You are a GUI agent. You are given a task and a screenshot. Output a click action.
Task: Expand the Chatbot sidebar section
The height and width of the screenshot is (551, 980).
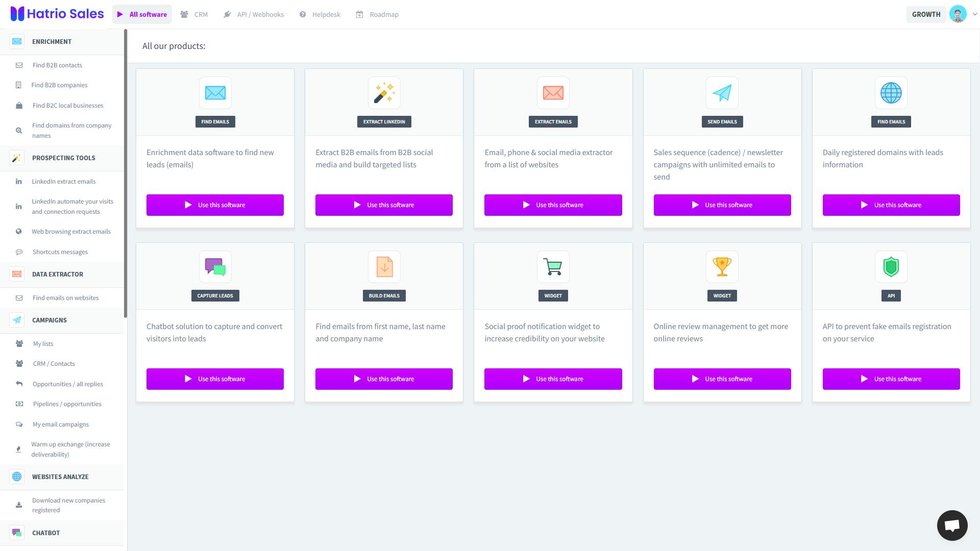click(46, 533)
